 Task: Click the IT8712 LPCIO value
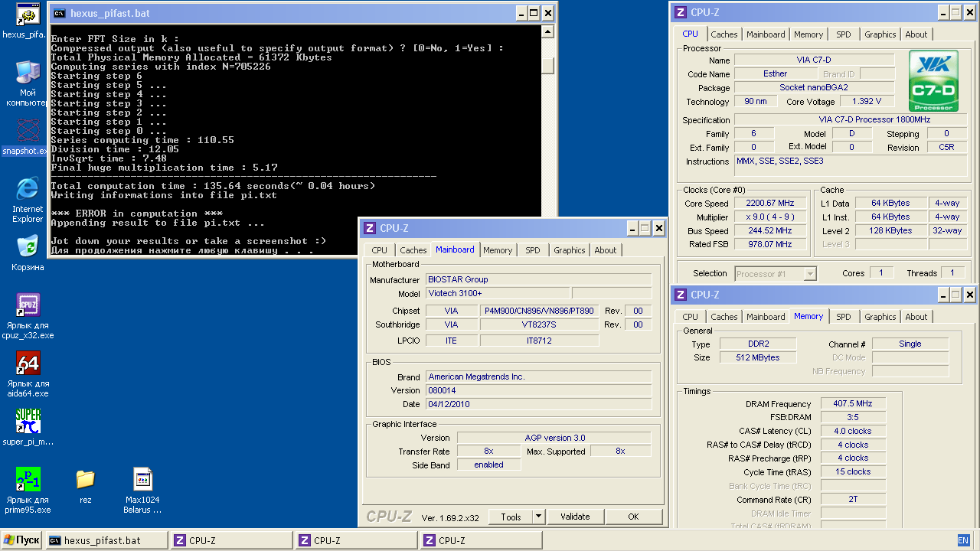click(x=539, y=341)
